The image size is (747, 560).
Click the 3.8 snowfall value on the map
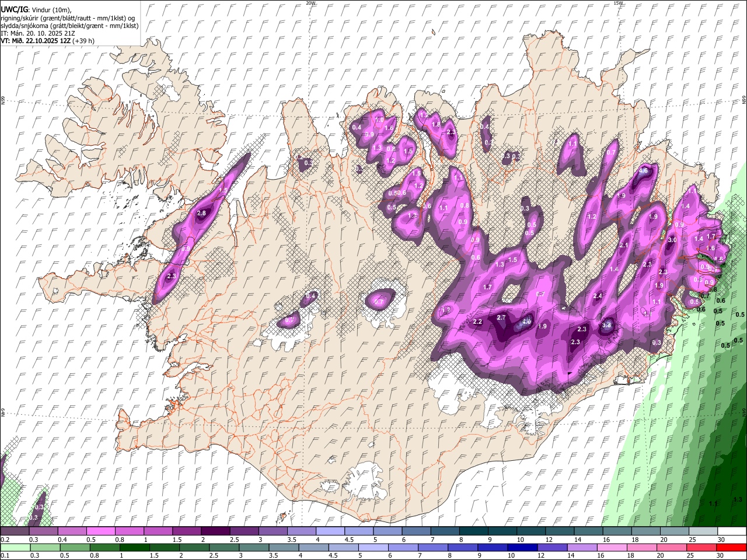click(606, 325)
